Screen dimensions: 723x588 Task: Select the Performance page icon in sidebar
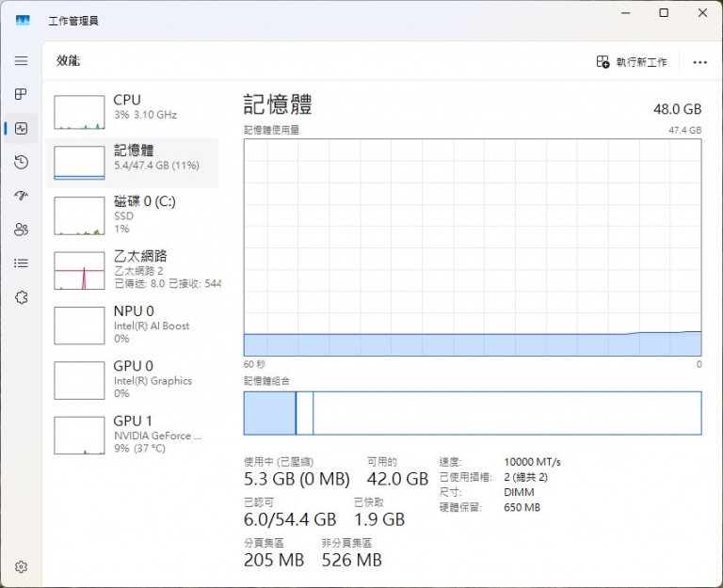21,128
